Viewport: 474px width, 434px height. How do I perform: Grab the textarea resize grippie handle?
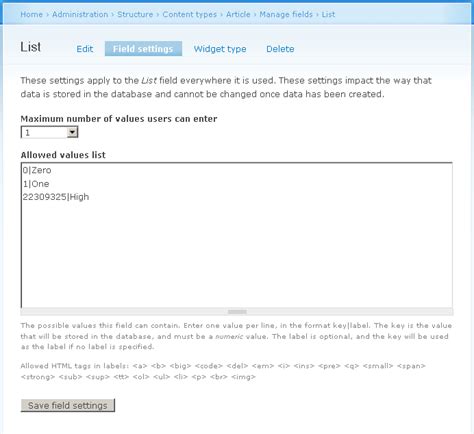tap(237, 312)
